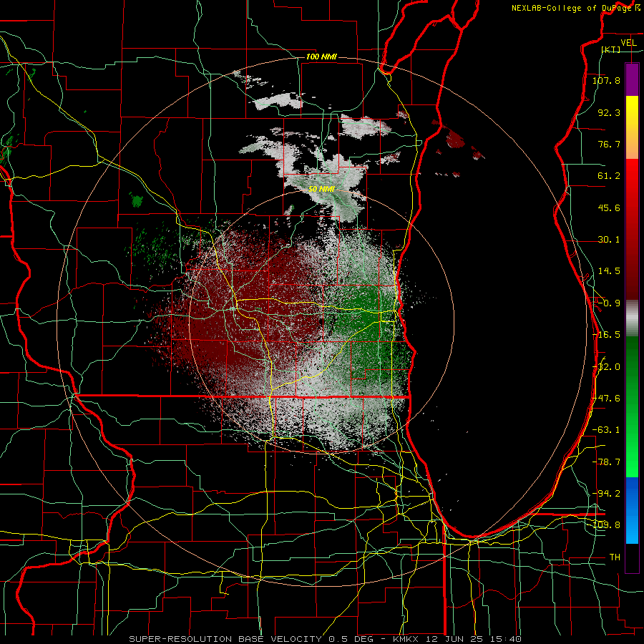Select the -0.9 scale label

609,303
